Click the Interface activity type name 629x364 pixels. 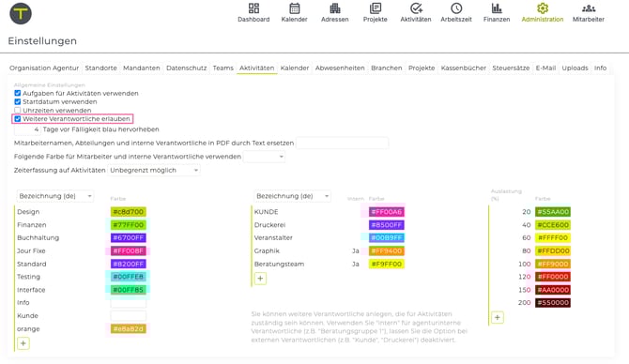click(31, 290)
